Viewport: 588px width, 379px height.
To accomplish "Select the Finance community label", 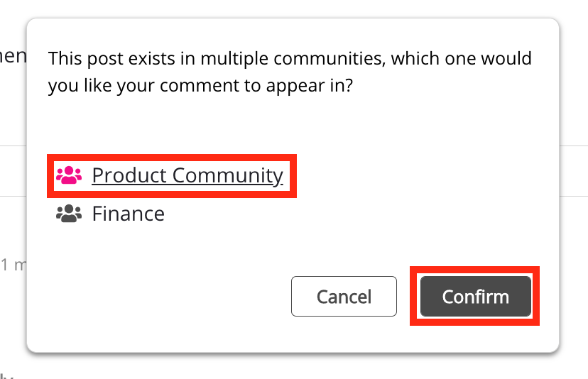I will pos(128,214).
